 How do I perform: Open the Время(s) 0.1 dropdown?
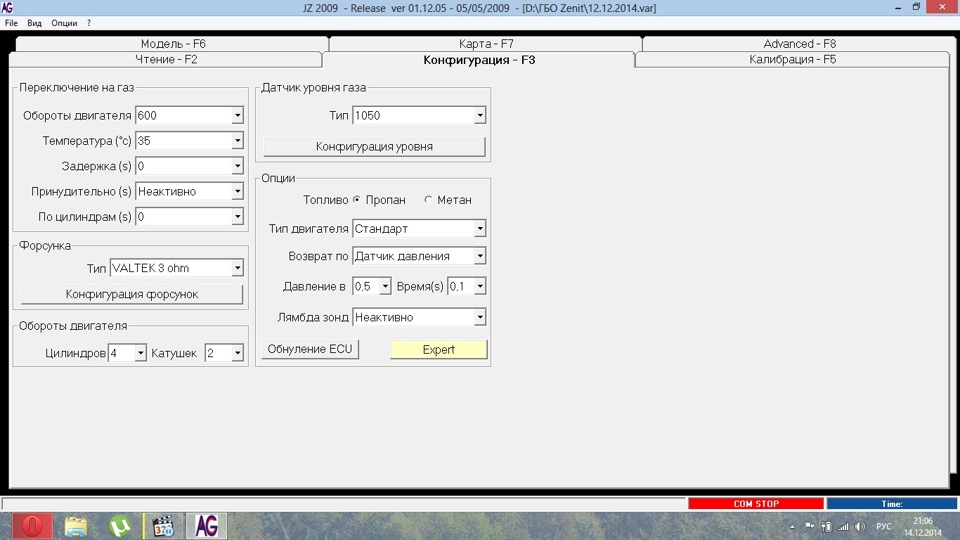point(479,286)
